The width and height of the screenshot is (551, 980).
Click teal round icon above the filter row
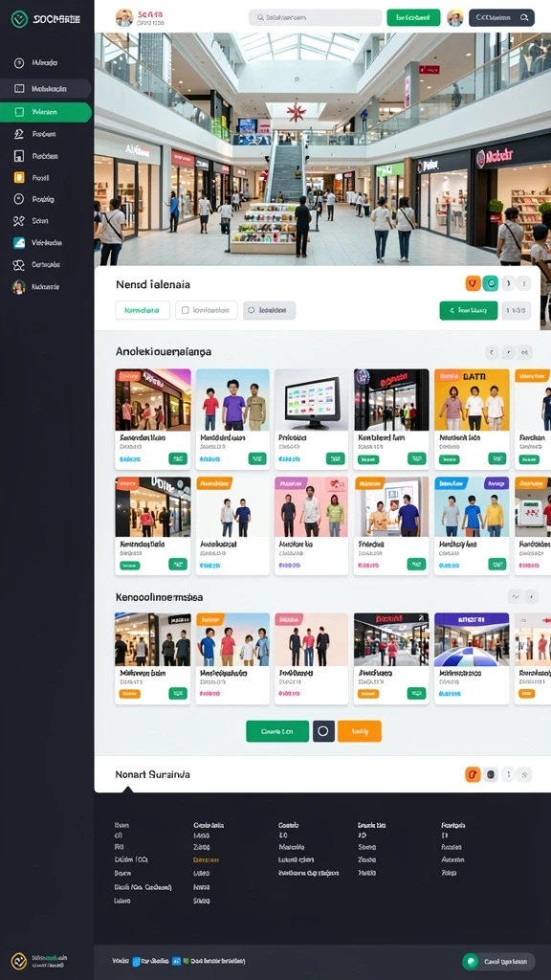[x=491, y=283]
